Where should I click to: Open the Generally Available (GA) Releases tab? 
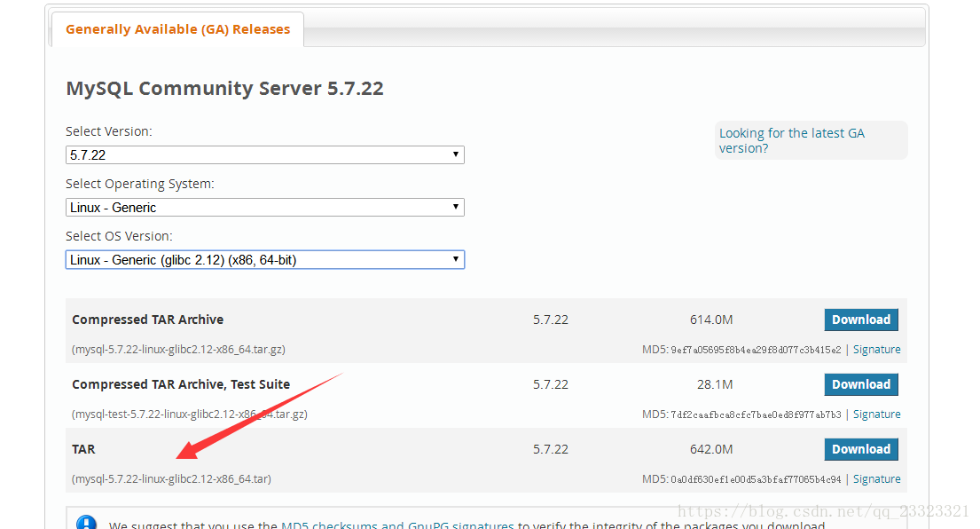(x=178, y=29)
